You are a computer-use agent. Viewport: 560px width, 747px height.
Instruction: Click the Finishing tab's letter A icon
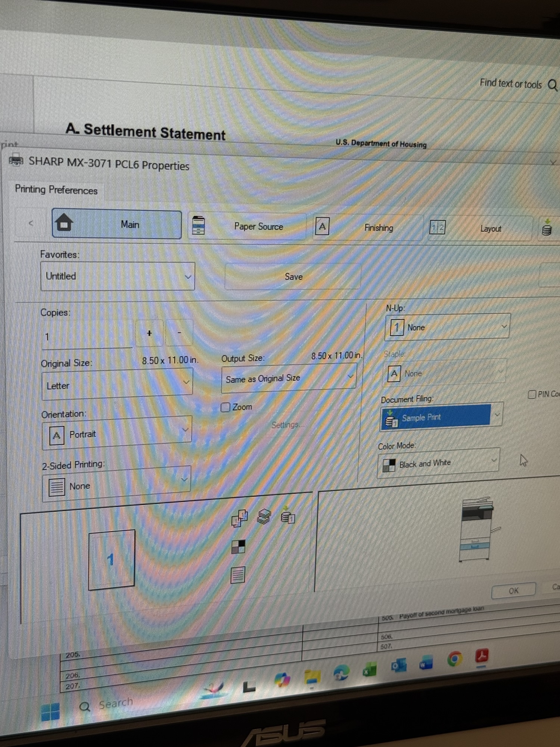point(322,226)
